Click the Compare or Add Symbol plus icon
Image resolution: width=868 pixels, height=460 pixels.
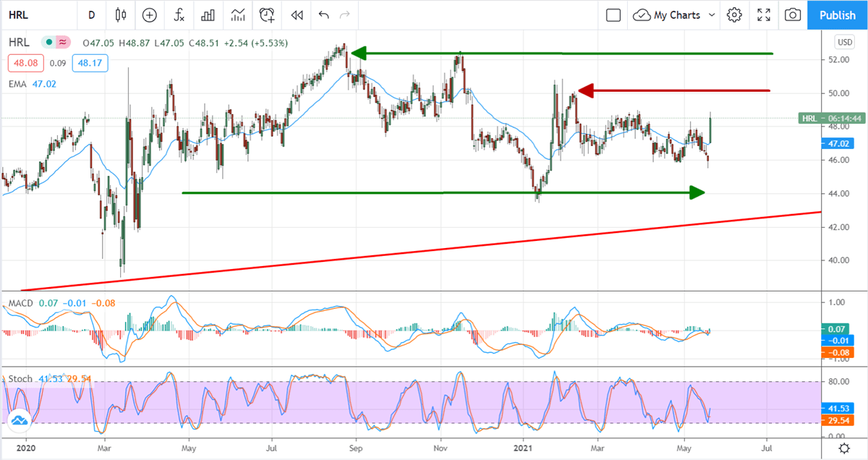[x=149, y=15]
